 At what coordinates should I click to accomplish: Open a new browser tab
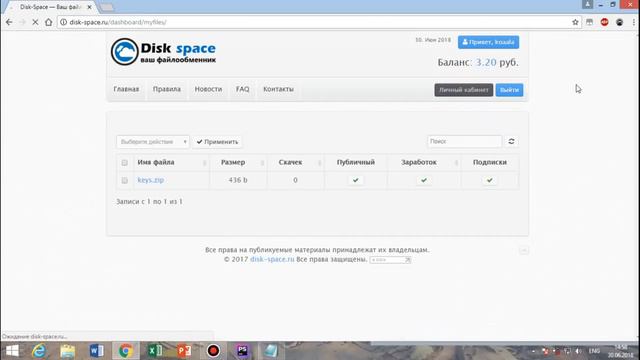coord(107,7)
